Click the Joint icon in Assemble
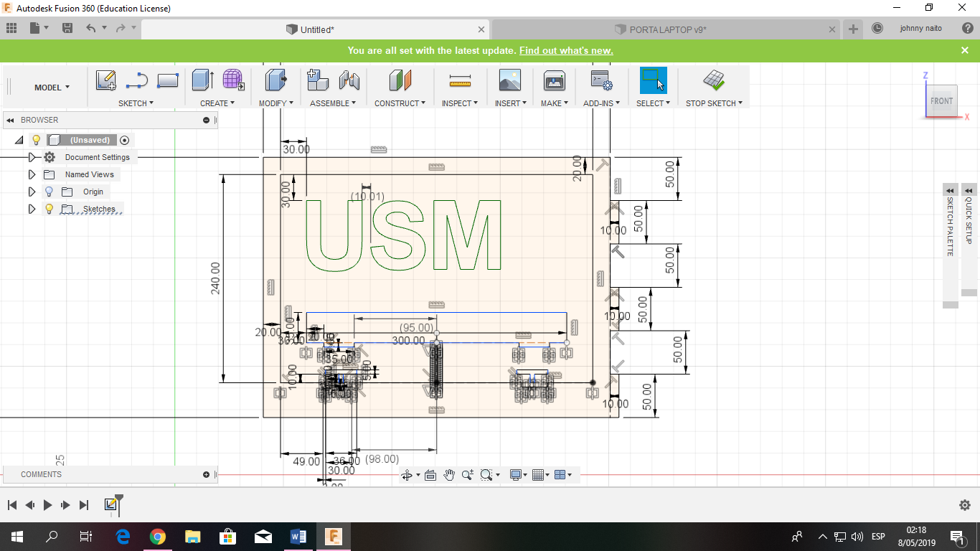This screenshot has width=980, height=551. click(x=349, y=80)
